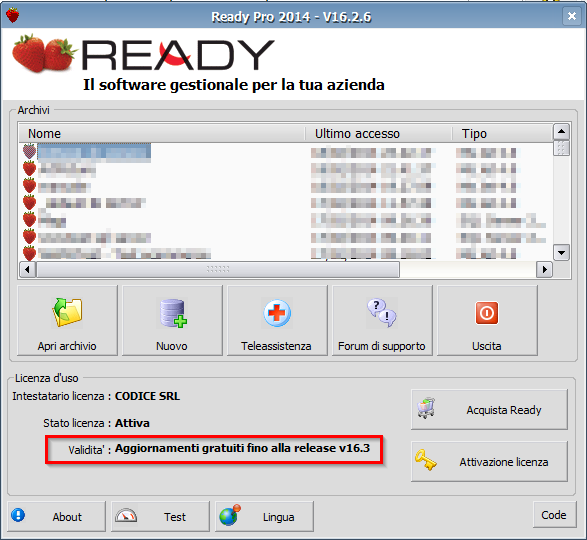Click the shopping cart Acquista Ready icon
This screenshot has height=540, width=587.
click(x=426, y=408)
